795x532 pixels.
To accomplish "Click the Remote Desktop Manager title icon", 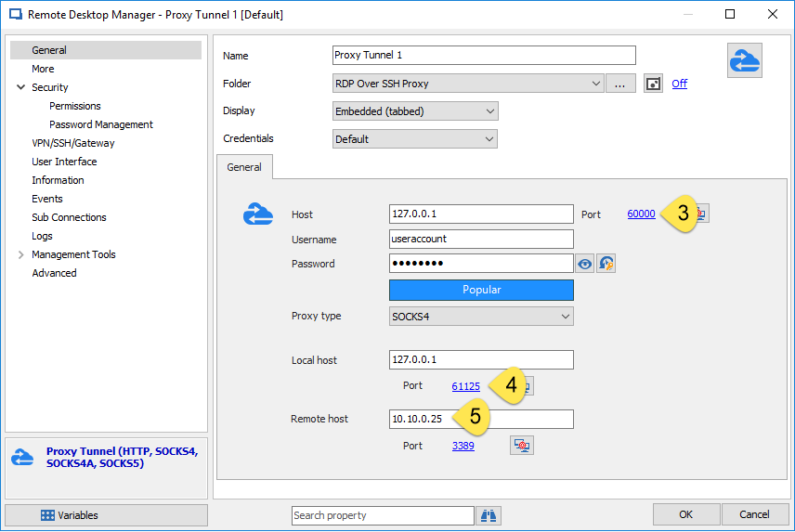I will [15, 15].
